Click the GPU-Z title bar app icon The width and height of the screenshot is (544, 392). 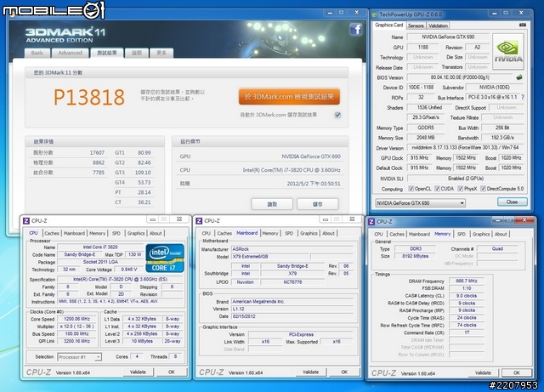pyautogui.click(x=374, y=14)
